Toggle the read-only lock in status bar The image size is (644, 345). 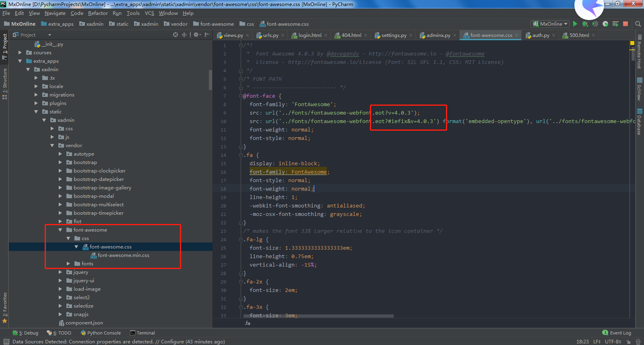point(628,342)
